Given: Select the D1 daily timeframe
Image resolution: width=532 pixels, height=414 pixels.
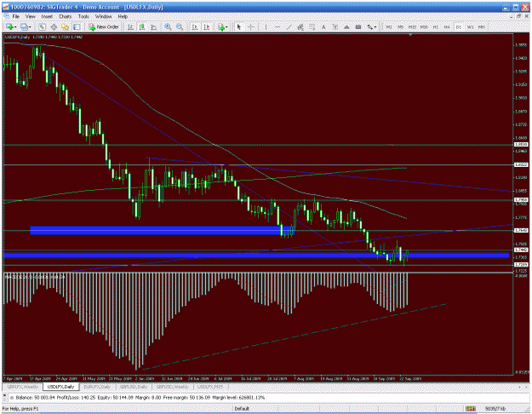Looking at the screenshot, I should (x=459, y=26).
